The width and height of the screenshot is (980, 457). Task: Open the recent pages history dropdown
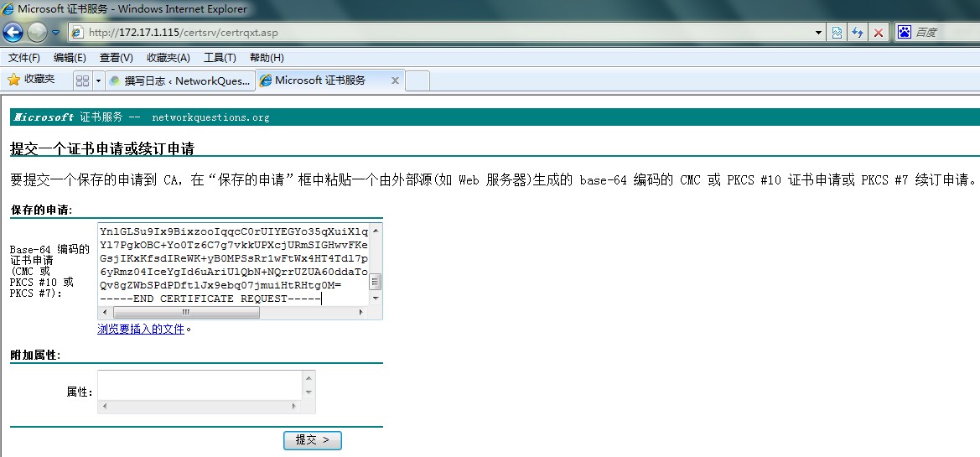coord(55,33)
